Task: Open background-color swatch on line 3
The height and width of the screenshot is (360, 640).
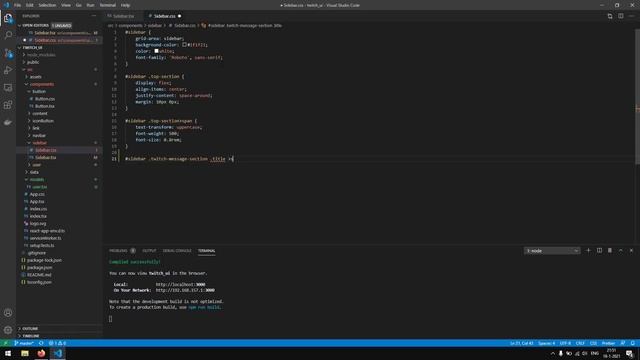Action: 184,45
